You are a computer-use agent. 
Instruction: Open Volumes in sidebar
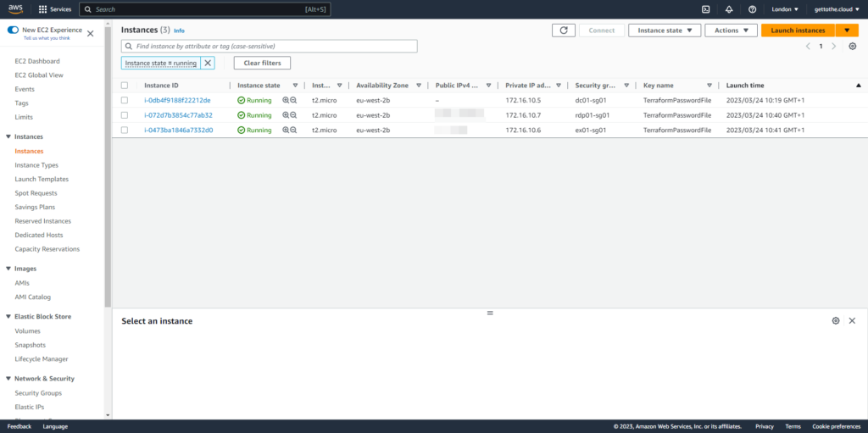[x=28, y=331]
